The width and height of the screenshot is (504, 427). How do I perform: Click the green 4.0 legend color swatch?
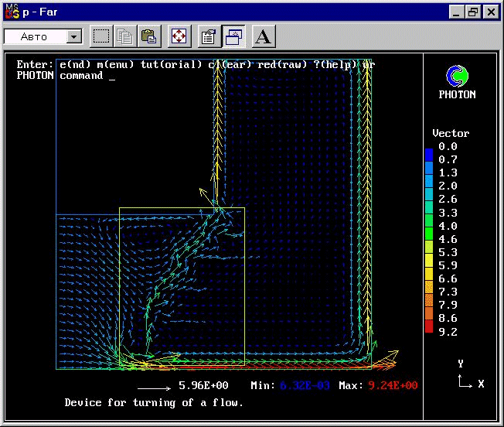tap(429, 226)
